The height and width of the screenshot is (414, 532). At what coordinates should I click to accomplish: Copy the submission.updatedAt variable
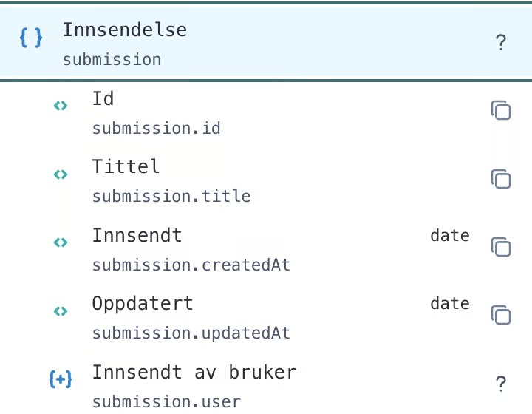point(501,315)
